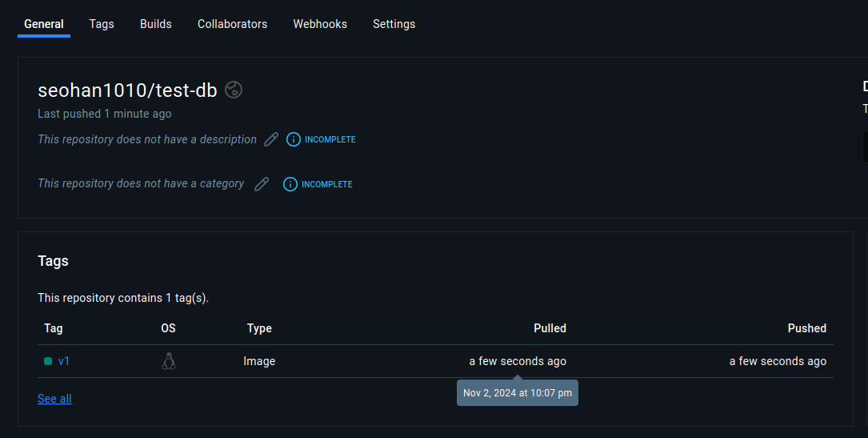Click the 'Image' type cell for v1

coord(259,361)
